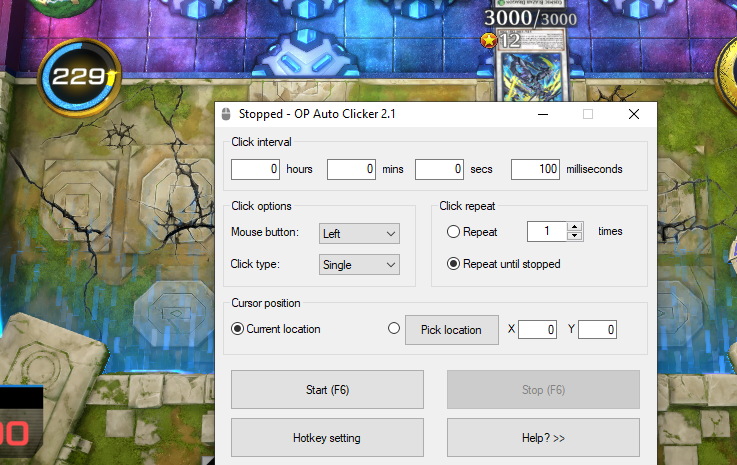This screenshot has width=737, height=465.
Task: Click the secs interval field
Action: pos(439,169)
